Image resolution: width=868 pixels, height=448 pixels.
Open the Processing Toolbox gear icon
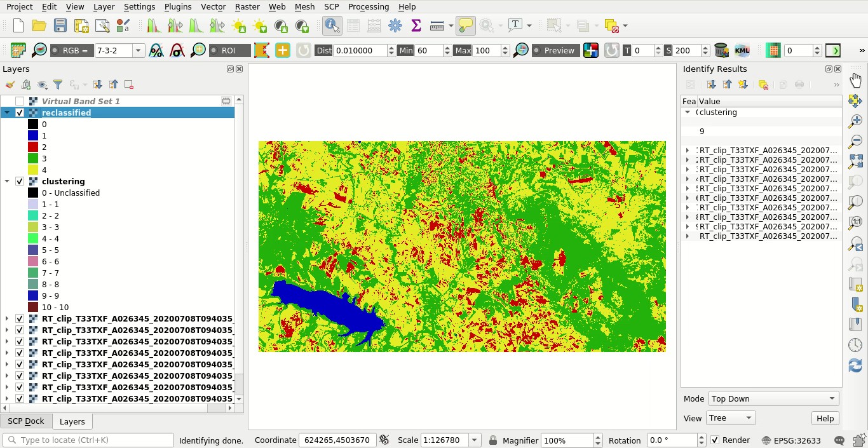click(395, 26)
